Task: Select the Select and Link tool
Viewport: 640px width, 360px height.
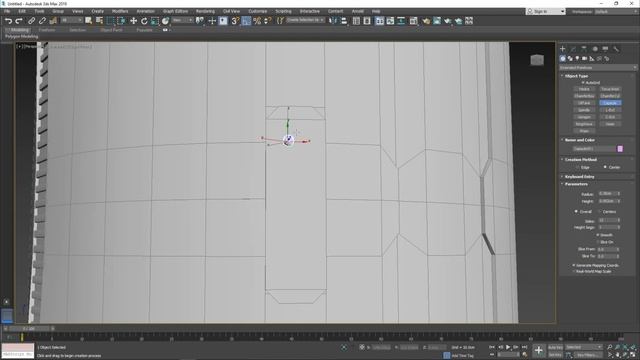Action: click(x=31, y=21)
